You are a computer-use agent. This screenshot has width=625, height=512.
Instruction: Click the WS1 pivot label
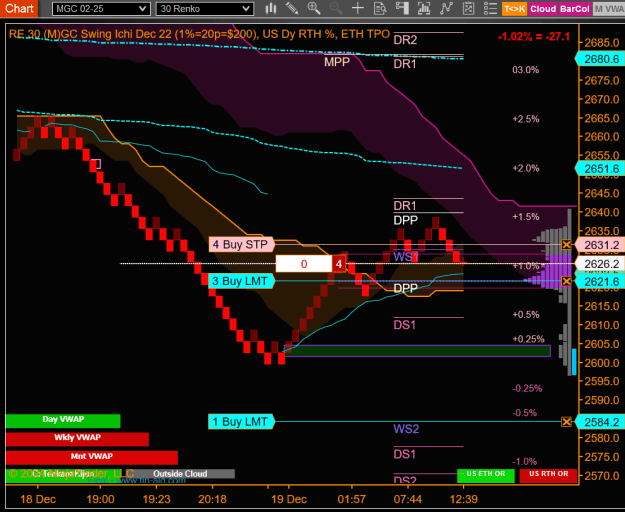406,257
